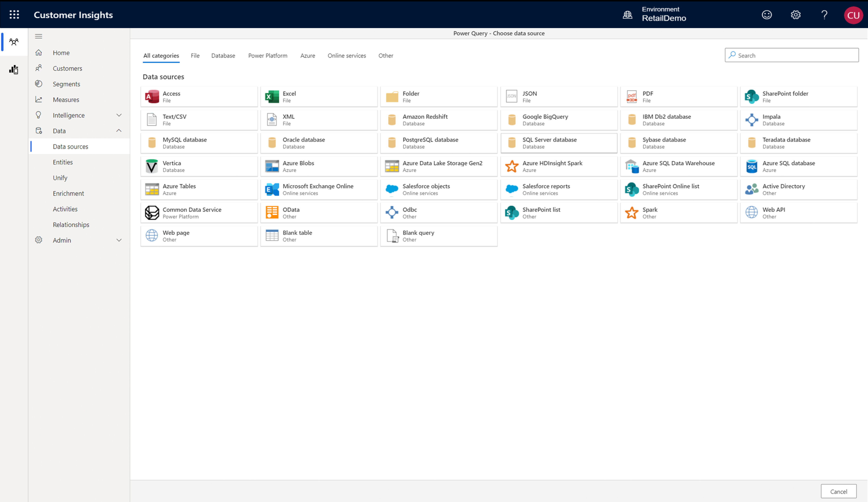Open the settings gear menu
The height and width of the screenshot is (502, 868).
pyautogui.click(x=795, y=14)
